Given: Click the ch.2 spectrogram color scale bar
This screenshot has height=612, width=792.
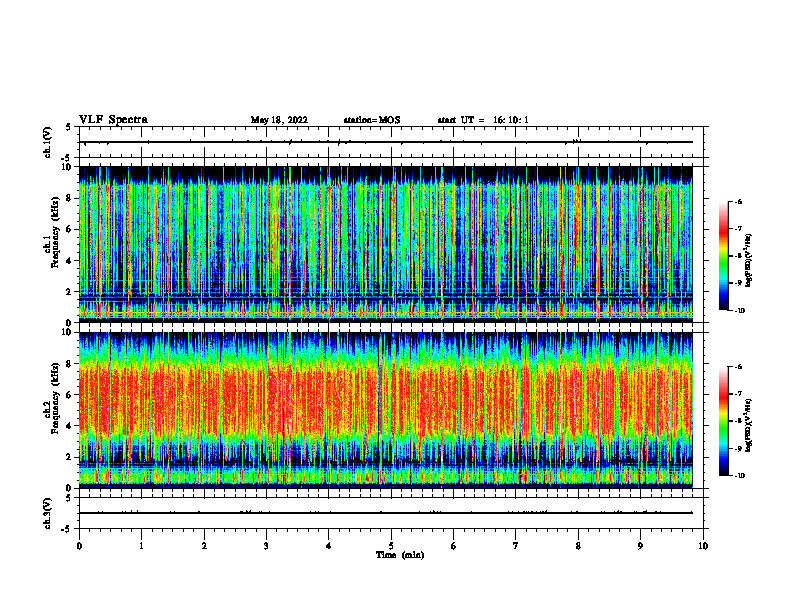Looking at the screenshot, I should point(724,421).
